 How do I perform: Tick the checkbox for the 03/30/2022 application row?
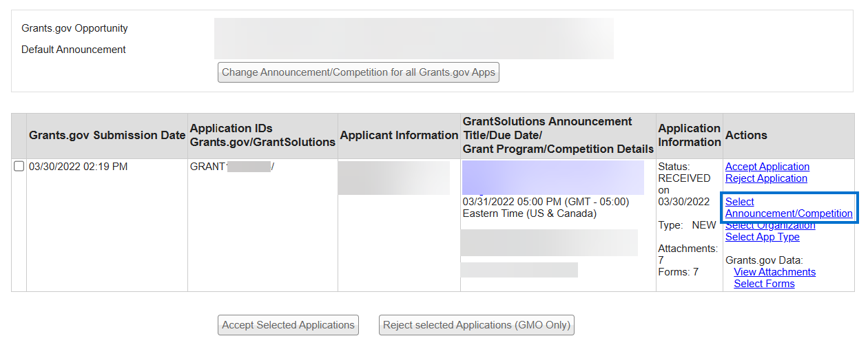[x=19, y=167]
